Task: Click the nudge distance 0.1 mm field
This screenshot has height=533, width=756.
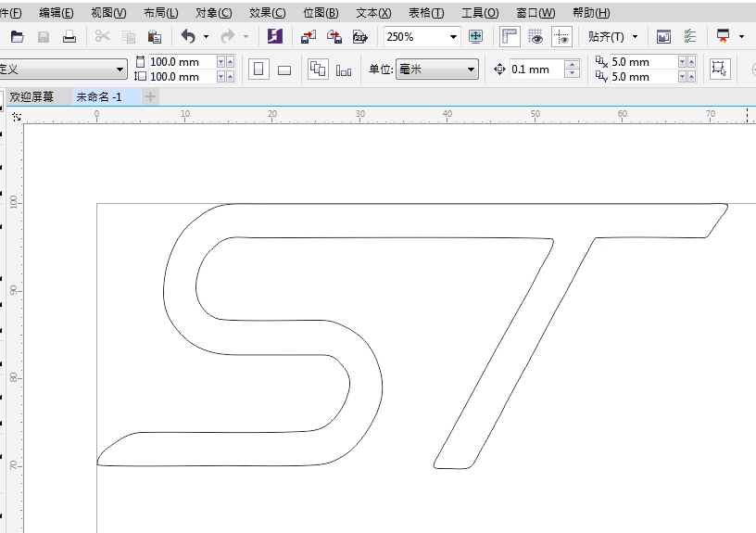Action: (537, 70)
